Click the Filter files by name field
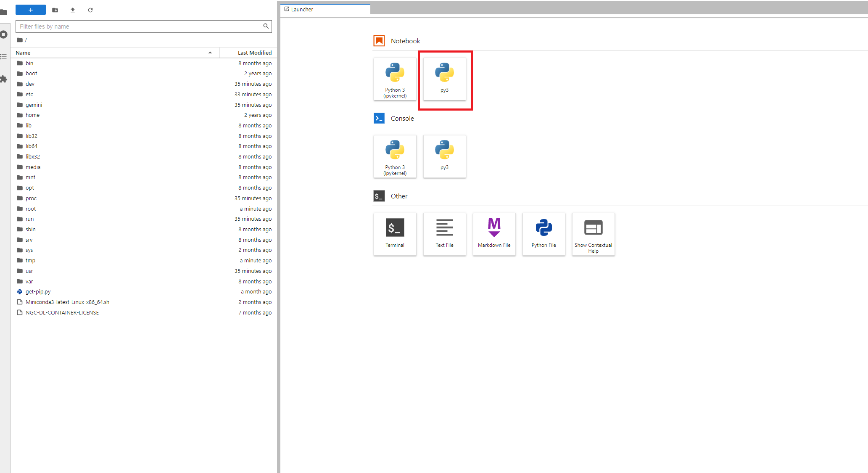The image size is (868, 473). click(144, 26)
